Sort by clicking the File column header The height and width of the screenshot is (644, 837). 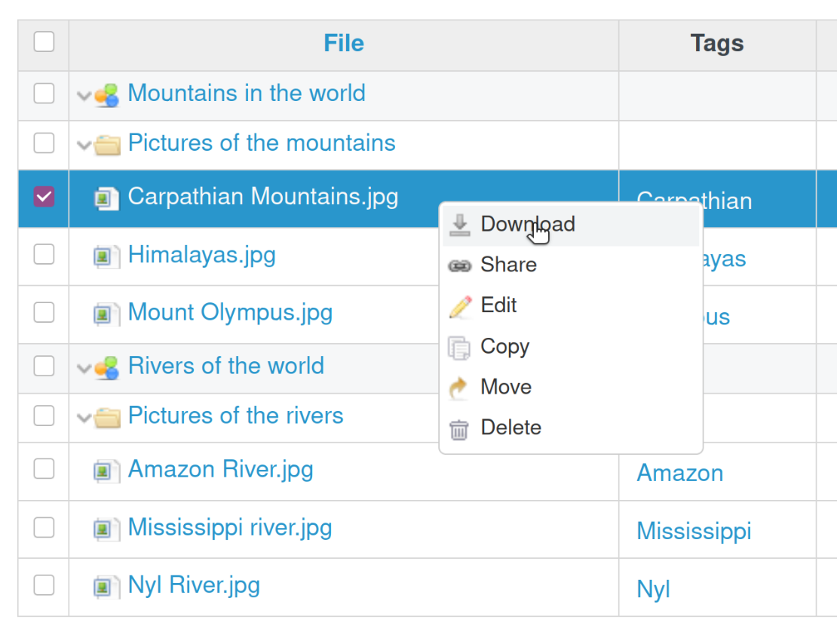point(343,43)
